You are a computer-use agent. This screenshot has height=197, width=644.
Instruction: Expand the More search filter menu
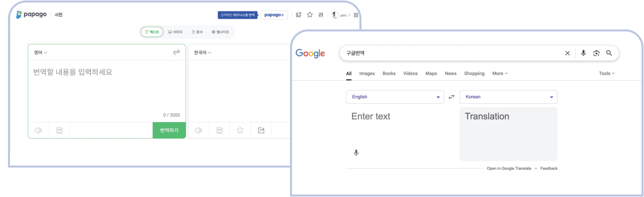click(500, 73)
